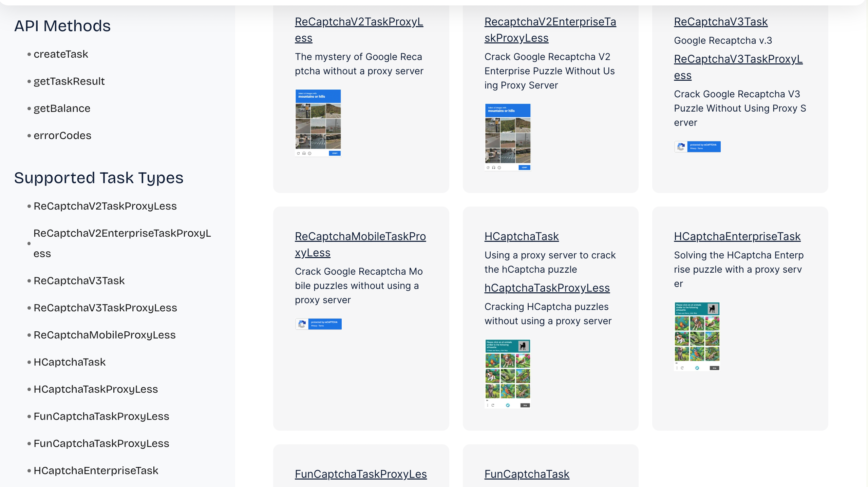868x487 pixels.
Task: Click the API Methods heading
Action: pyautogui.click(x=62, y=26)
